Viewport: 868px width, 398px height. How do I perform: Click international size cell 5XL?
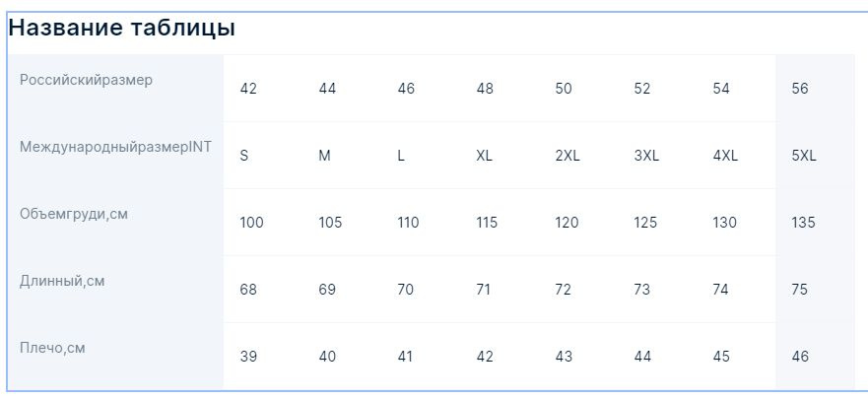(x=804, y=156)
